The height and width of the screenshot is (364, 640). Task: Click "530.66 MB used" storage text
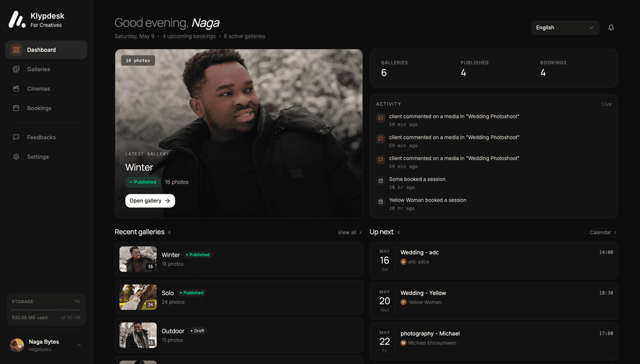click(x=30, y=318)
